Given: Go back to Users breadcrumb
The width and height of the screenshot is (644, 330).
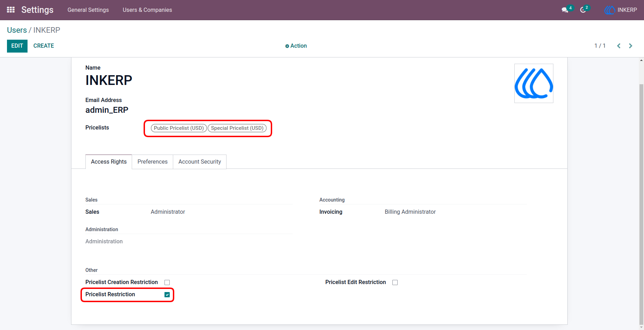Looking at the screenshot, I should (x=17, y=30).
